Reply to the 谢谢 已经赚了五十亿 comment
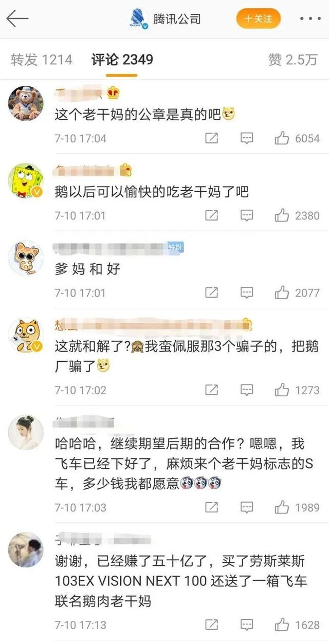This screenshot has width=329, height=644. [x=247, y=625]
